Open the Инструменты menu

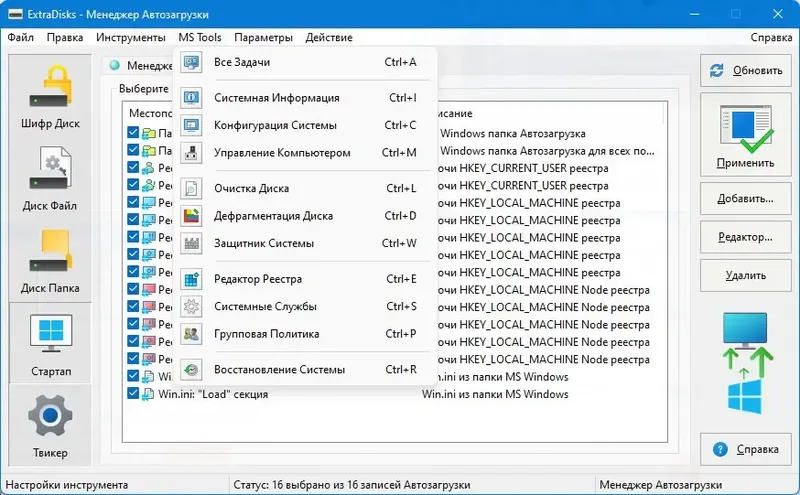131,37
